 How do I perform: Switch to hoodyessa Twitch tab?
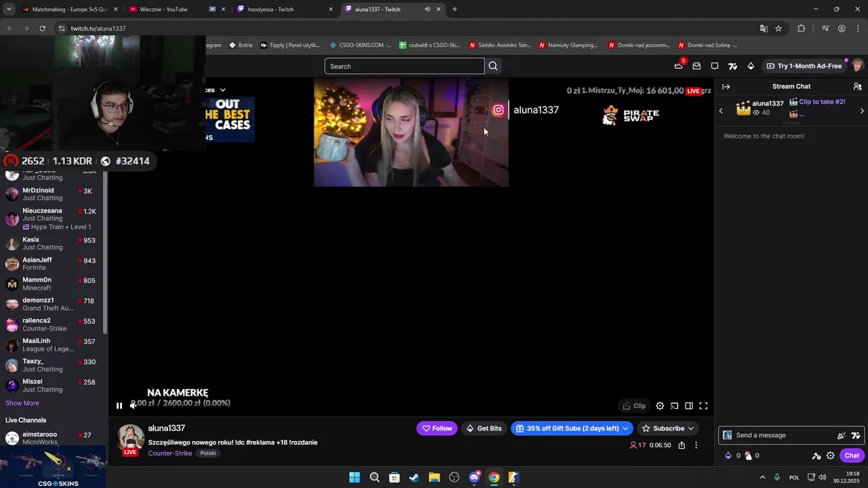[x=285, y=9]
